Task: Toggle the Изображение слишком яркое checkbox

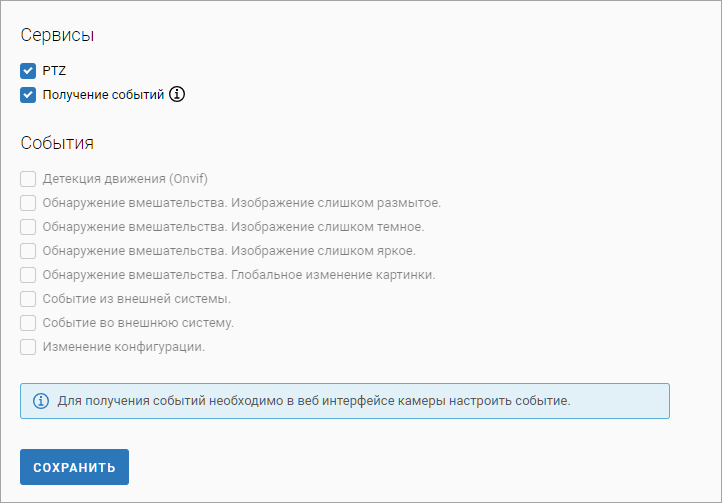Action: click(x=28, y=251)
